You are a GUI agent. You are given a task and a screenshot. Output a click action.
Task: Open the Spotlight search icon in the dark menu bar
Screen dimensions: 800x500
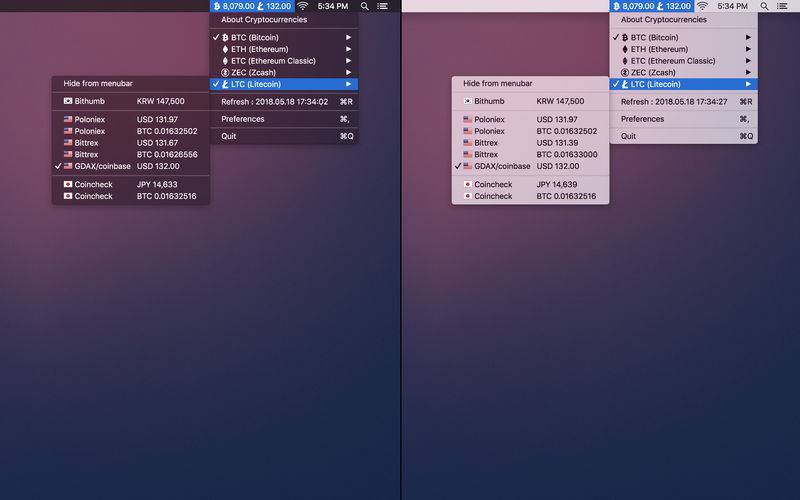point(364,6)
